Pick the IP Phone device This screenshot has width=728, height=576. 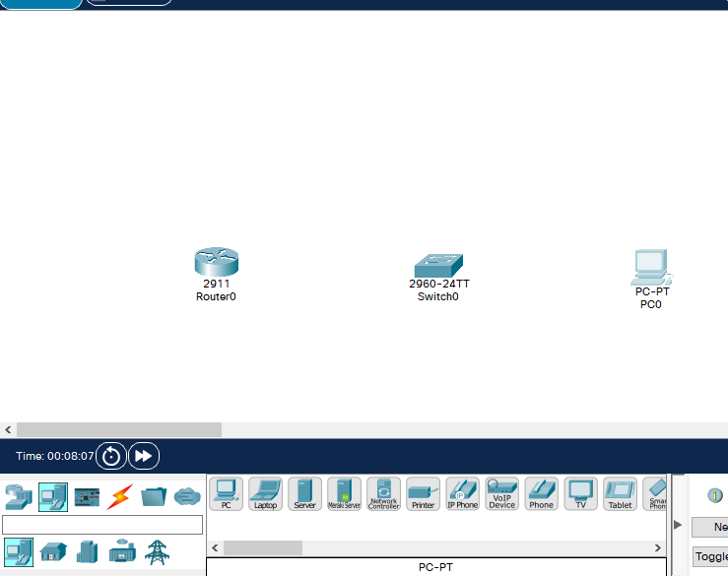[462, 494]
